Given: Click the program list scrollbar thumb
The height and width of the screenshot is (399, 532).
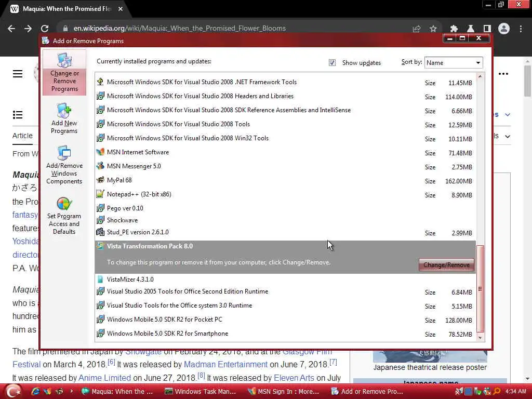Looking at the screenshot, I should click(x=480, y=288).
